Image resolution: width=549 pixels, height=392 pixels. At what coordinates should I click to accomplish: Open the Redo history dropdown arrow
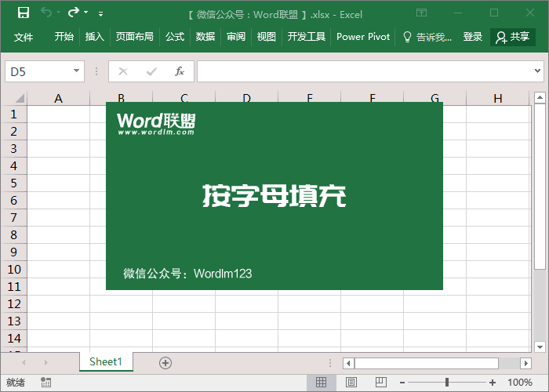85,13
